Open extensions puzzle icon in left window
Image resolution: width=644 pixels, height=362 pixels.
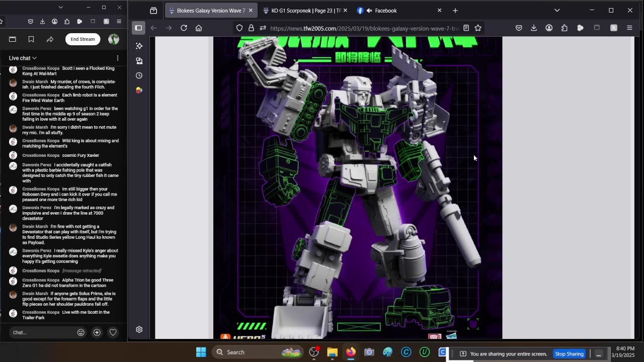(67, 22)
